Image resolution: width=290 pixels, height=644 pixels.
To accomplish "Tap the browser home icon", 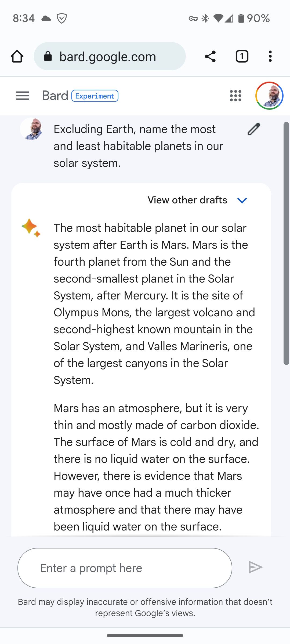I will pos(17,56).
